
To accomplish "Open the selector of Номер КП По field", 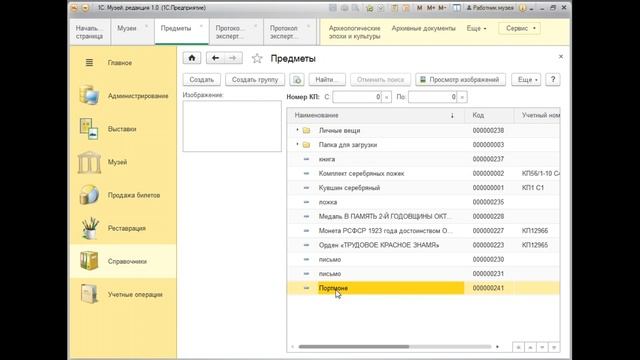I will pos(462,97).
